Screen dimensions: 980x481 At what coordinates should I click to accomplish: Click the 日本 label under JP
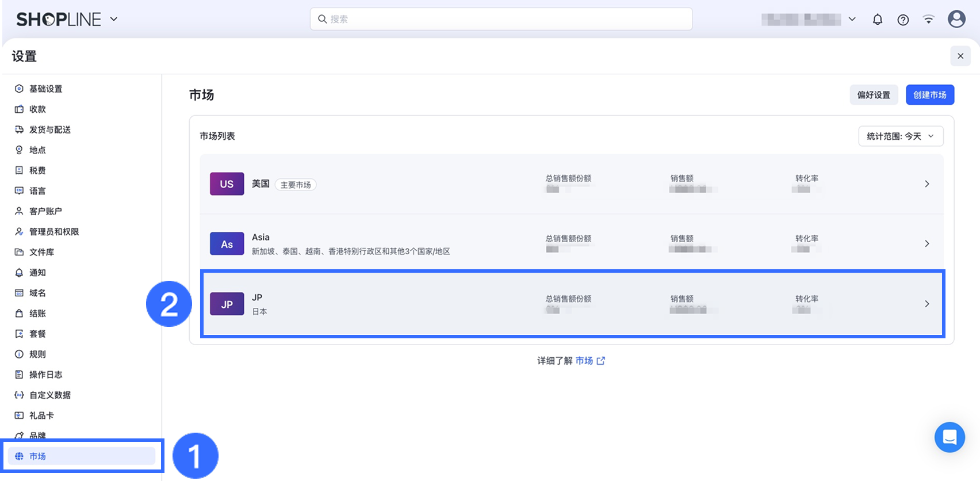259,311
